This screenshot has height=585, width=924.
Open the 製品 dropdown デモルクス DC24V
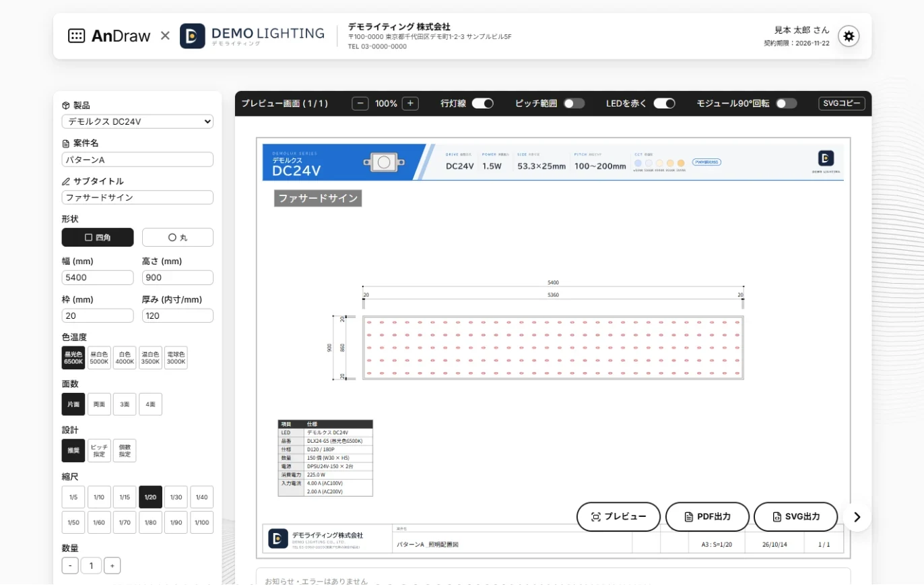click(x=137, y=122)
